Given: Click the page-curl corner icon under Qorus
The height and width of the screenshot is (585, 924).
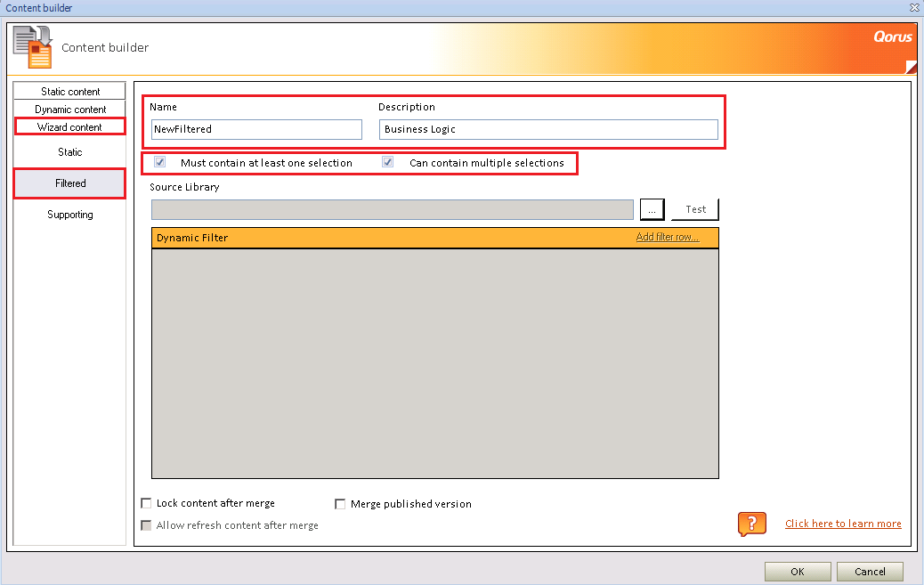Looking at the screenshot, I should (x=911, y=68).
